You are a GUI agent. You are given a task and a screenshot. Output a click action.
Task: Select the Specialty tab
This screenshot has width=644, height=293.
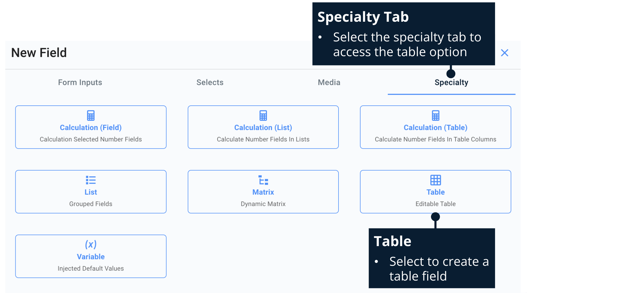click(x=451, y=83)
